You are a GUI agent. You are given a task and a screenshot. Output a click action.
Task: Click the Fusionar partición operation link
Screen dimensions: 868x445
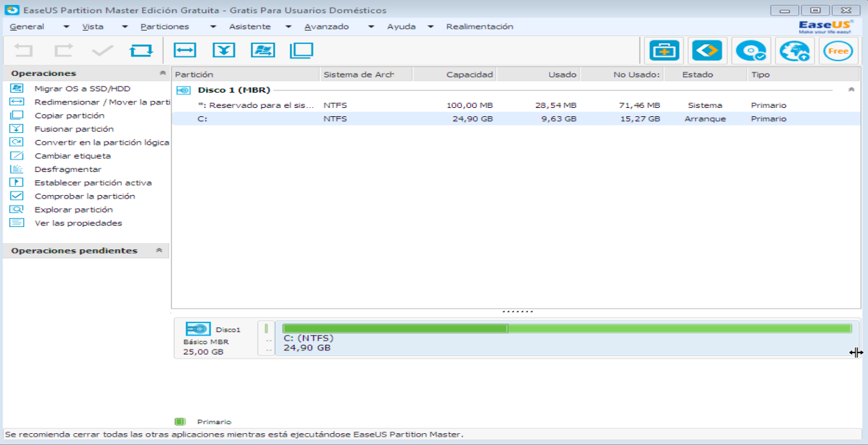click(x=74, y=129)
